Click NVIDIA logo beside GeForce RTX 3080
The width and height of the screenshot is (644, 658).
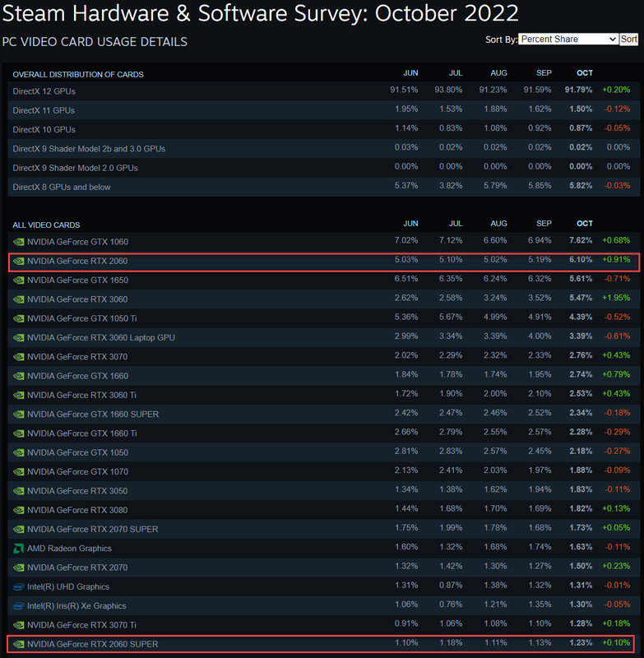click(18, 510)
